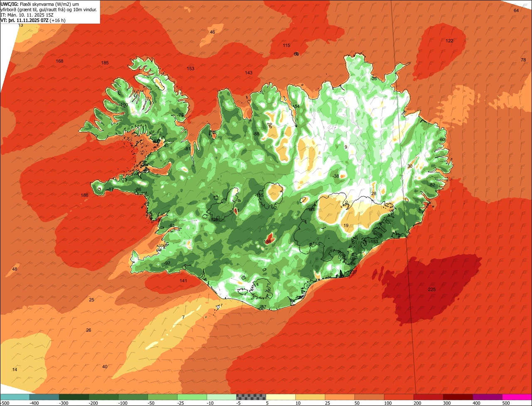
Task: Click the "IT: Mán. 10. 11. 2025 15Z" line
Action: pyautogui.click(x=28, y=15)
